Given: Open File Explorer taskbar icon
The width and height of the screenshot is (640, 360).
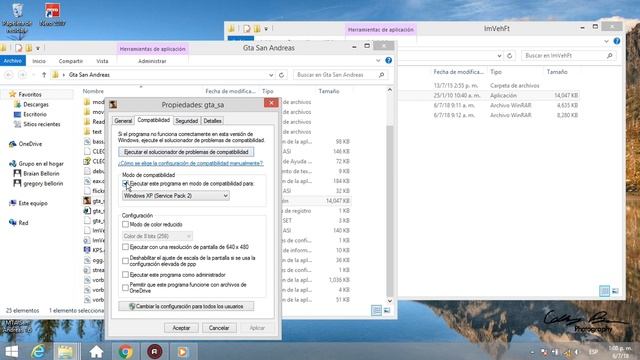Looking at the screenshot, I should (65, 351).
